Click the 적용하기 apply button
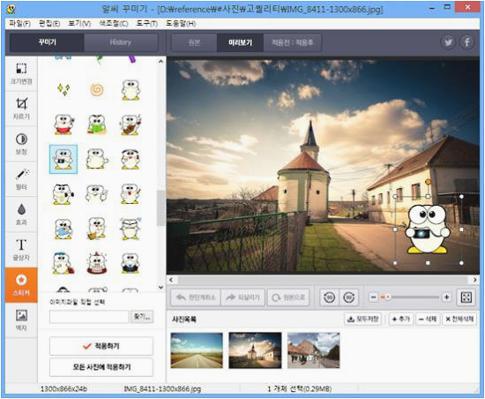 [101, 346]
